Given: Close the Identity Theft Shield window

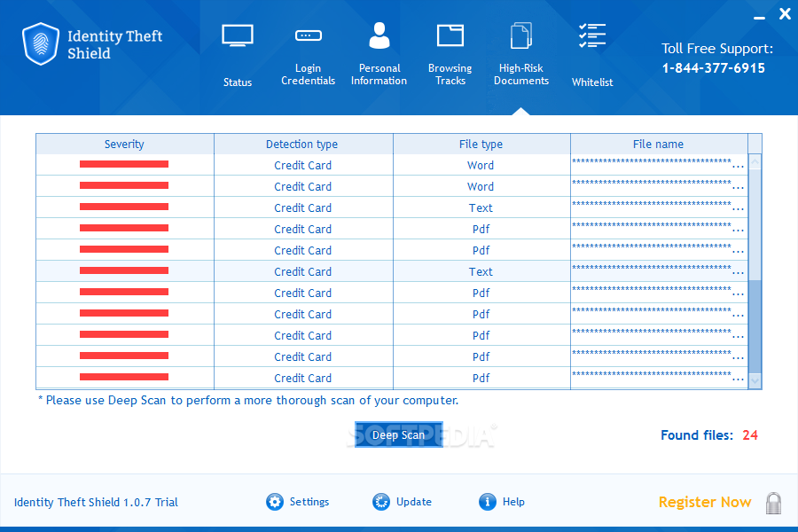Looking at the screenshot, I should coord(785,14).
